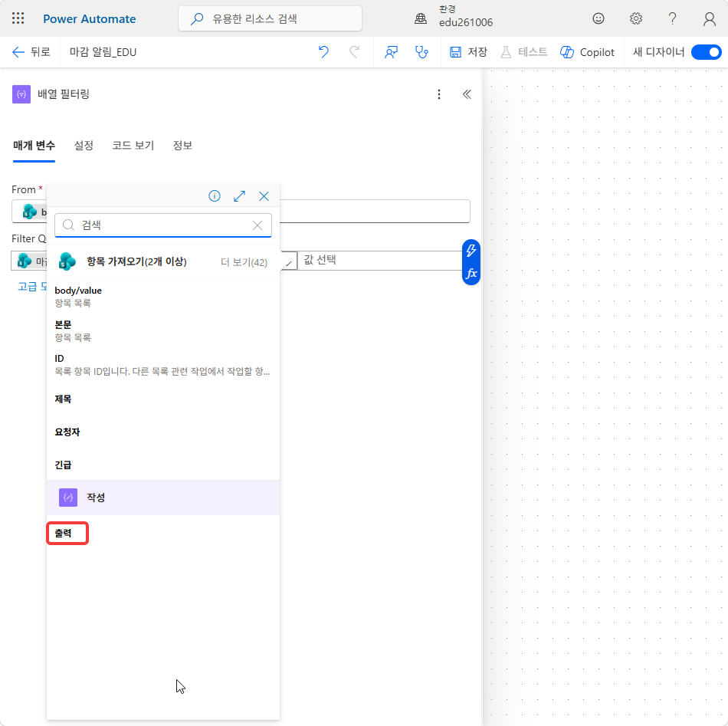
Task: Collapse the panel with double chevron
Action: [467, 94]
